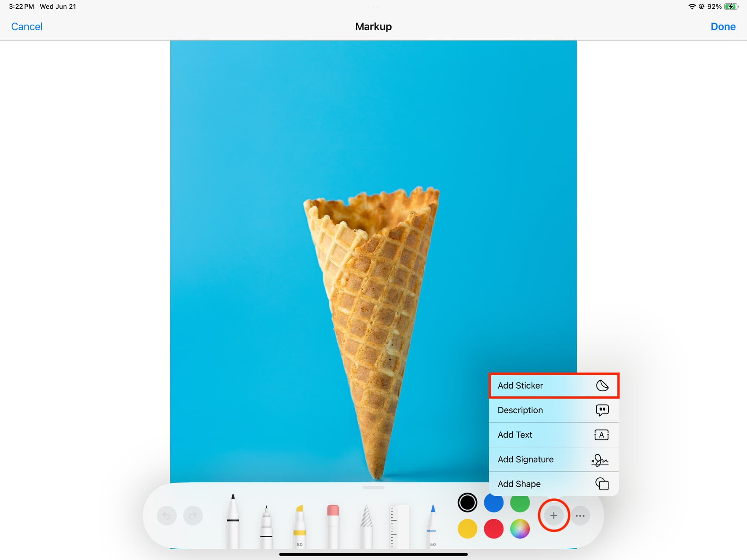Image resolution: width=747 pixels, height=560 pixels.
Task: Tap the undo arrow button
Action: click(167, 516)
